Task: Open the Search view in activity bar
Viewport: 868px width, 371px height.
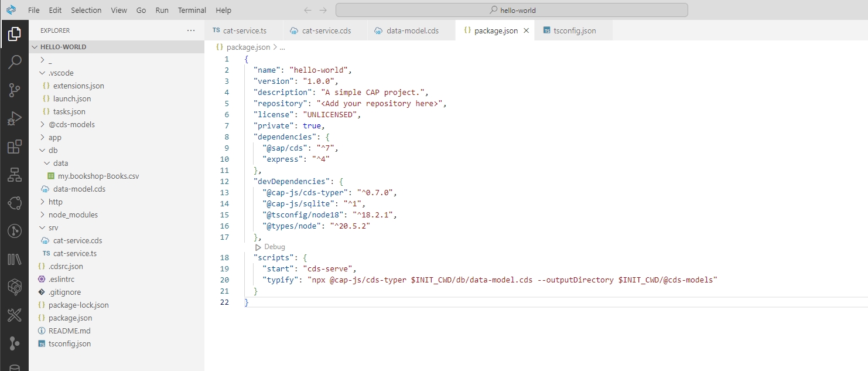Action: 14,62
